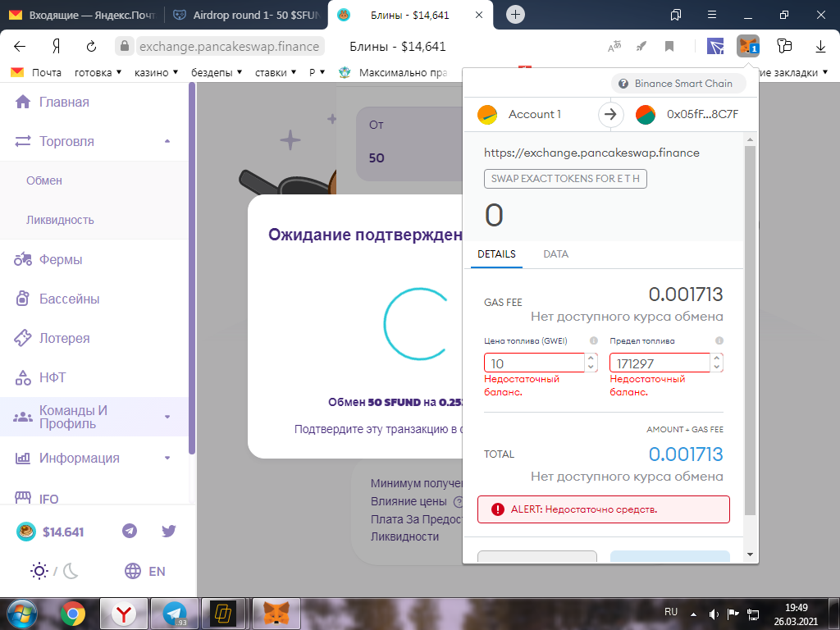Click the volume tray icon
Viewport: 840px width, 630px height.
(x=714, y=614)
